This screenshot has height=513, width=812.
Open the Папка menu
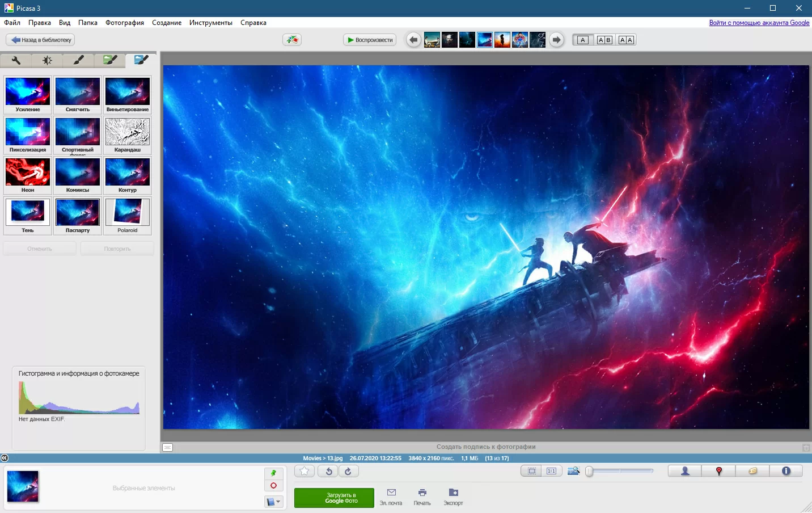click(x=88, y=23)
